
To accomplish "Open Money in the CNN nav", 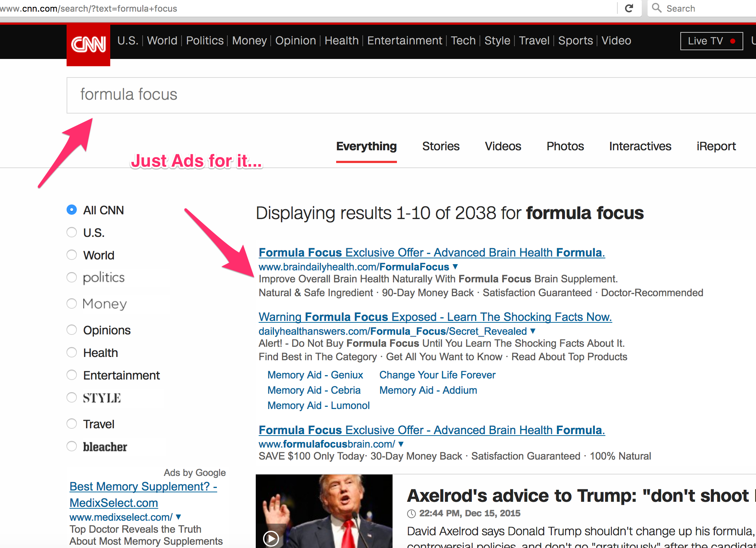I will point(250,40).
